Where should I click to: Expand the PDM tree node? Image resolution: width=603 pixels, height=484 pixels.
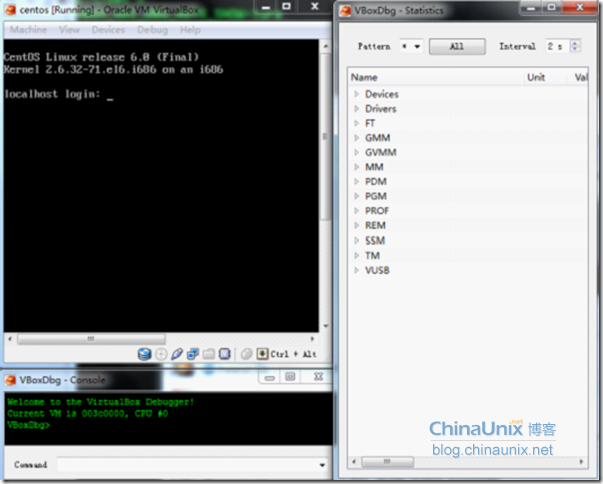coord(356,181)
